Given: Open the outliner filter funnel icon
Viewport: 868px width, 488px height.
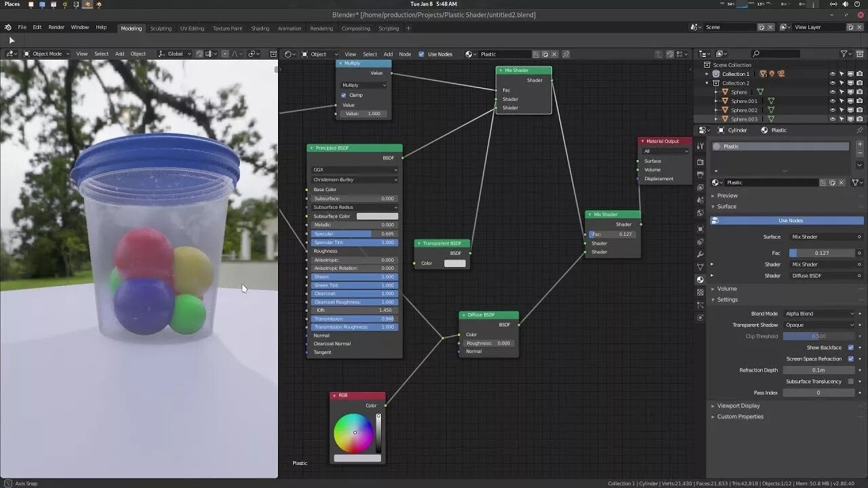Looking at the screenshot, I should [x=845, y=54].
